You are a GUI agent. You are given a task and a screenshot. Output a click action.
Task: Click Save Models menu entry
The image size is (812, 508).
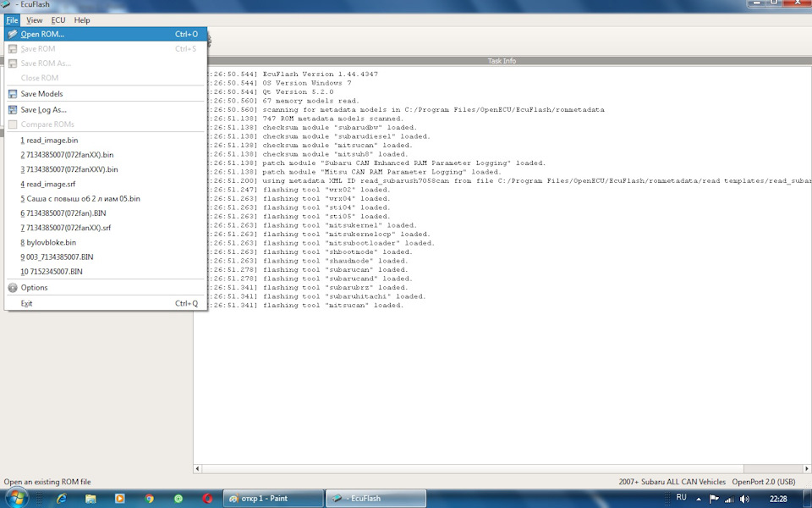106,94
